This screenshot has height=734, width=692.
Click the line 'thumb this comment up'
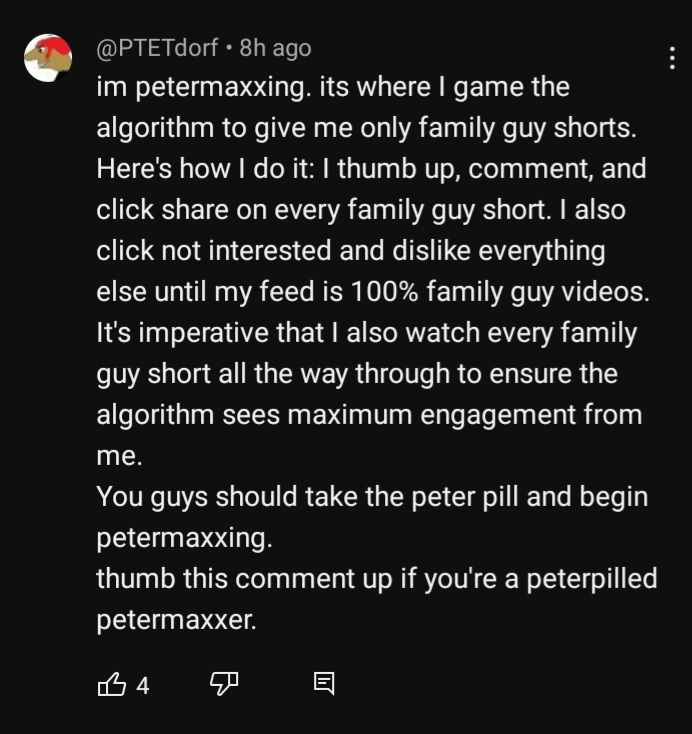coord(376,579)
